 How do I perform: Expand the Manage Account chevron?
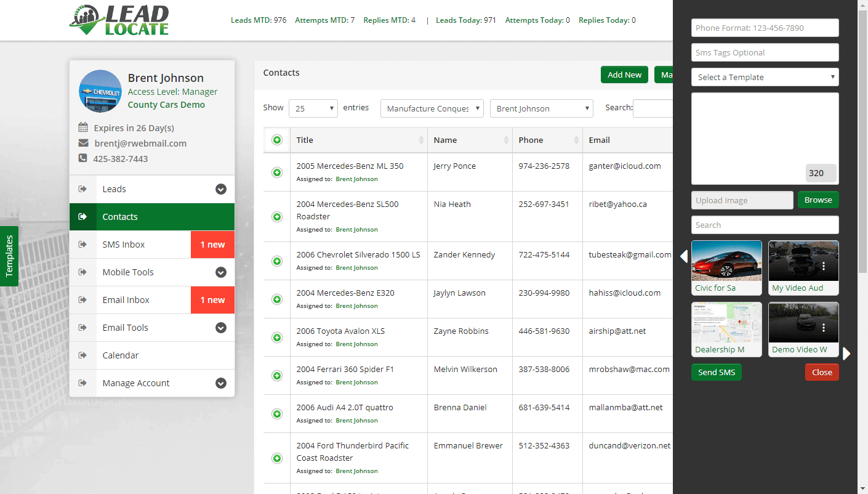tap(221, 383)
